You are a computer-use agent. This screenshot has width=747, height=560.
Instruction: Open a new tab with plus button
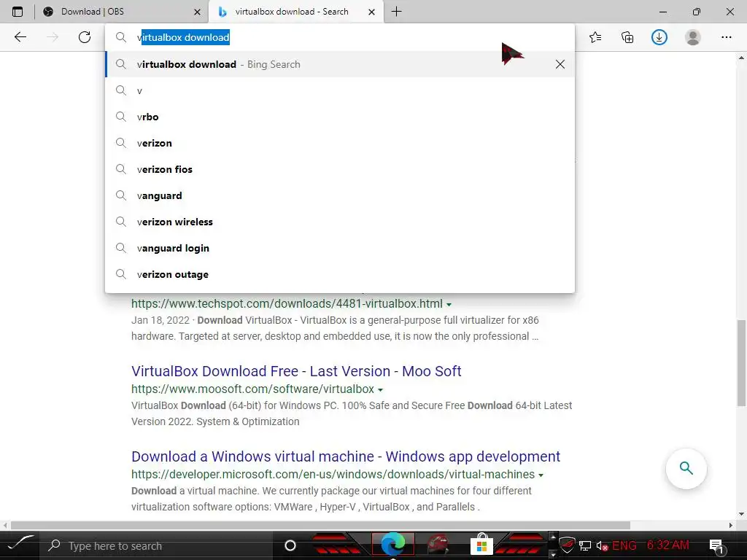(x=396, y=12)
